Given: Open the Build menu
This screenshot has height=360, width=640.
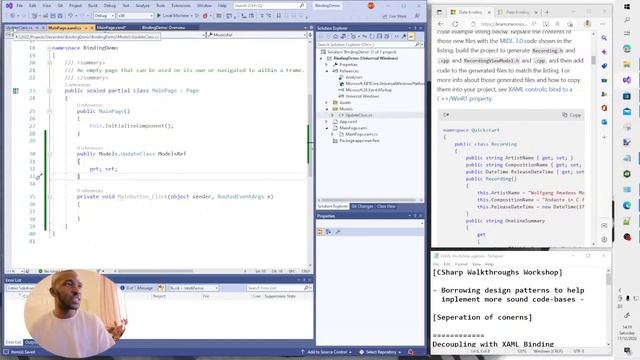Looking at the screenshot, I should click(93, 6).
